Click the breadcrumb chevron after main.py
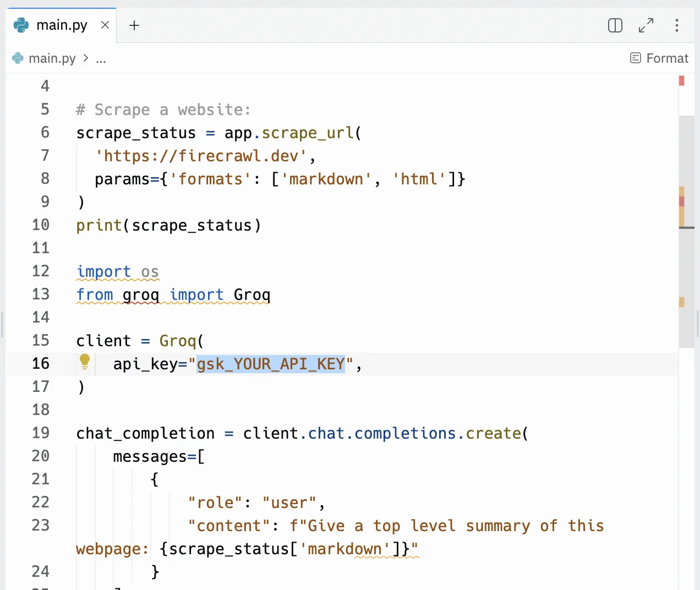 pos(86,58)
